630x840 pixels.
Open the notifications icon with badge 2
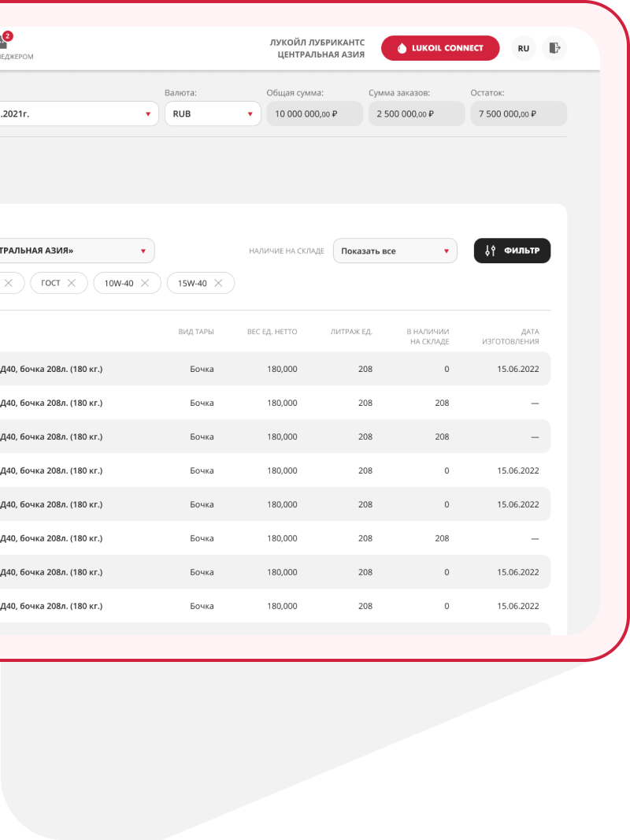tap(4, 41)
